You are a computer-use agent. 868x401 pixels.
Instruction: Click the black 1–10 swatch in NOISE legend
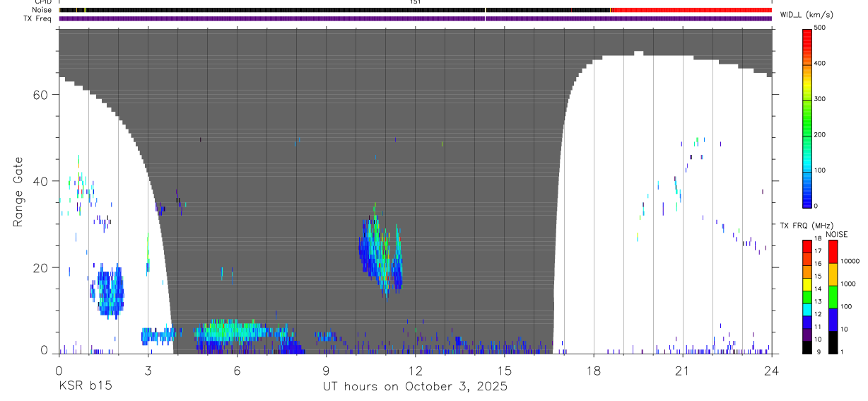pos(833,342)
